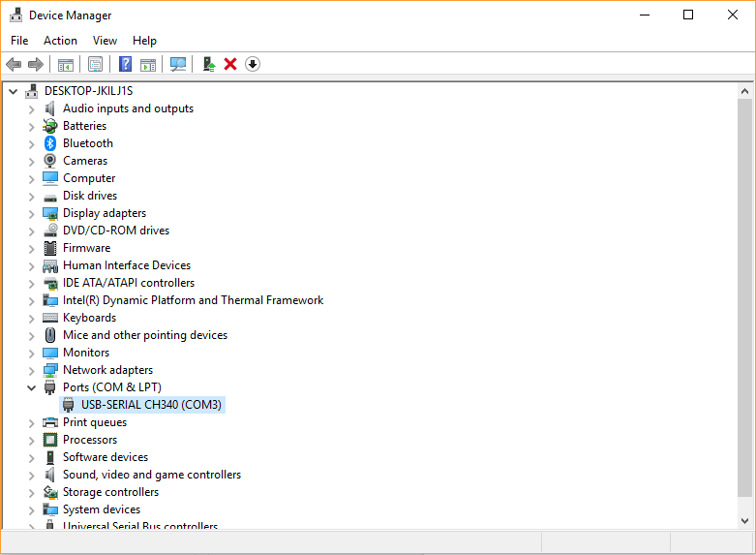The width and height of the screenshot is (756, 555).
Task: Open the Help menu
Action: [144, 41]
